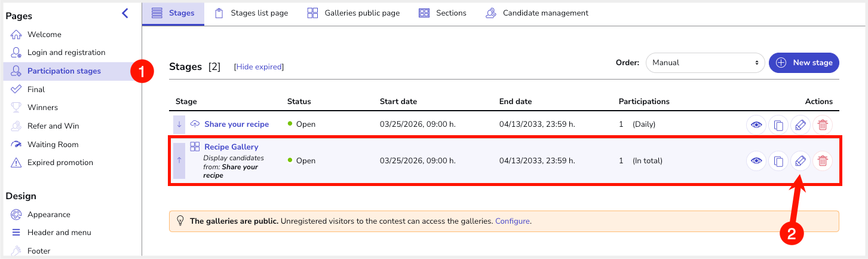The image size is (868, 259).
Task: Open the Recipe Gallery stage link
Action: (x=231, y=147)
